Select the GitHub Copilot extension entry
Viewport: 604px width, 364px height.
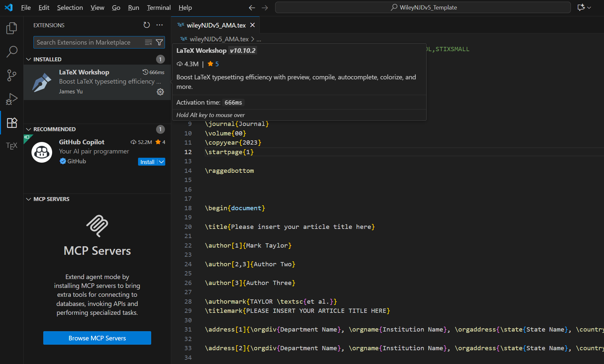point(97,152)
